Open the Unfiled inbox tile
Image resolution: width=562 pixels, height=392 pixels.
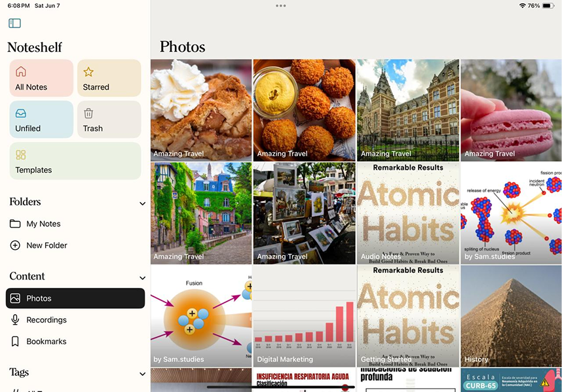[x=41, y=119]
